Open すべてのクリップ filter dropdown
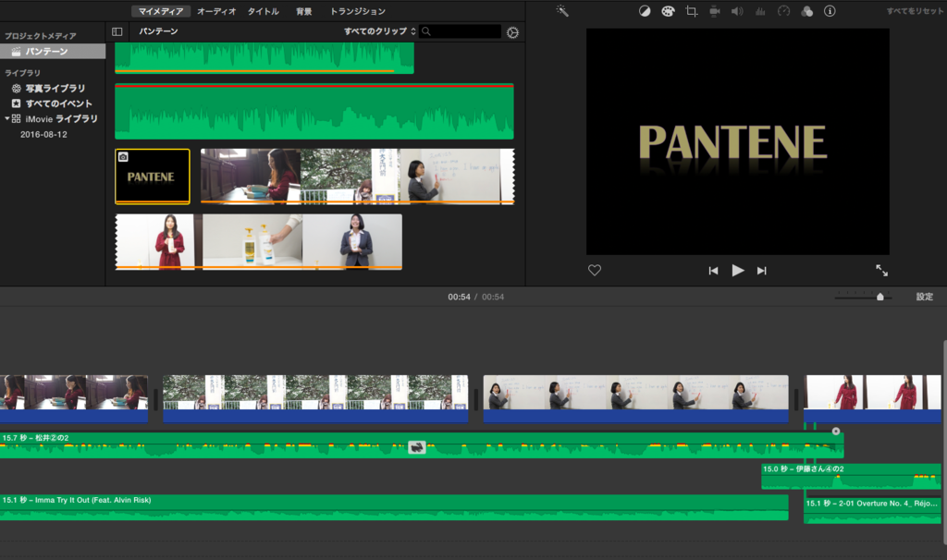Viewport: 947px width, 560px height. coord(380,31)
